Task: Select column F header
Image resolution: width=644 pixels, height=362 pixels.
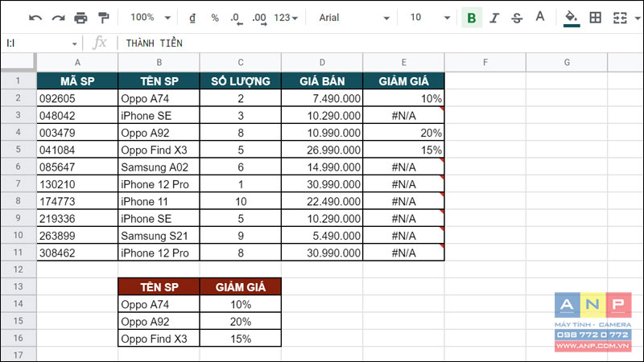Action: click(485, 63)
